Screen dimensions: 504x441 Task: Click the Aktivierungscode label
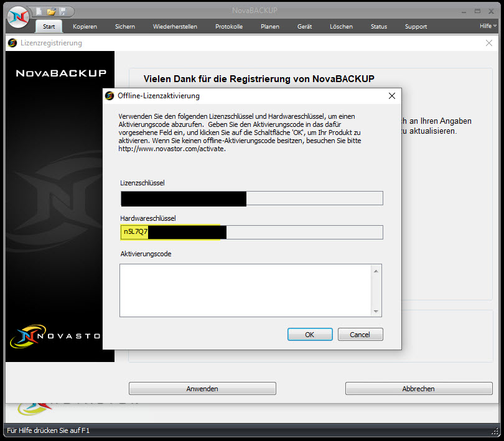tap(146, 254)
